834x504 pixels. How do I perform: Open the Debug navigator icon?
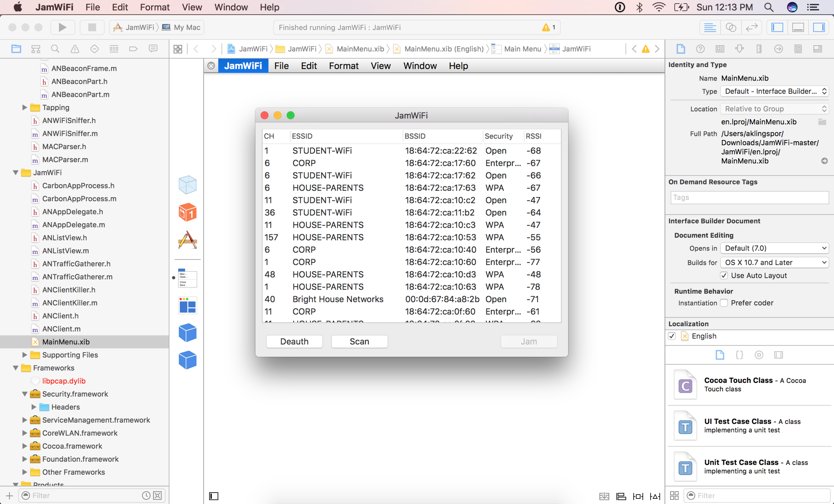point(114,49)
